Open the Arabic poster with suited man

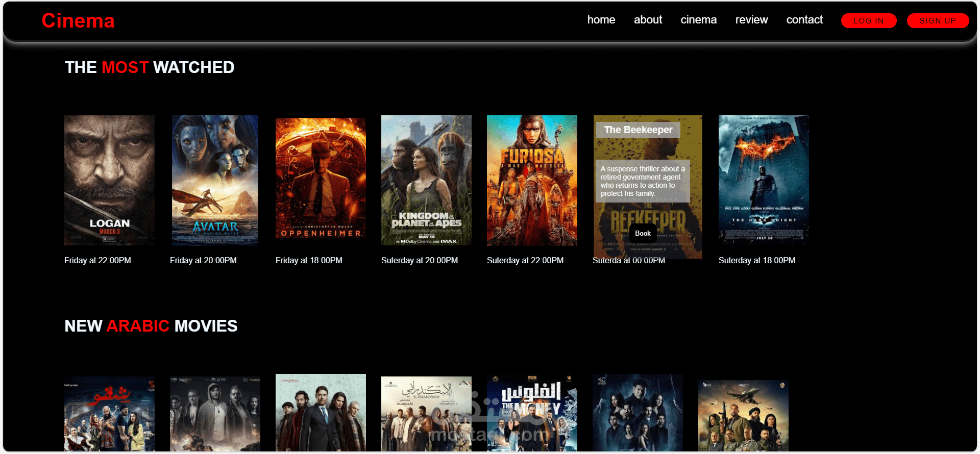coord(321,413)
